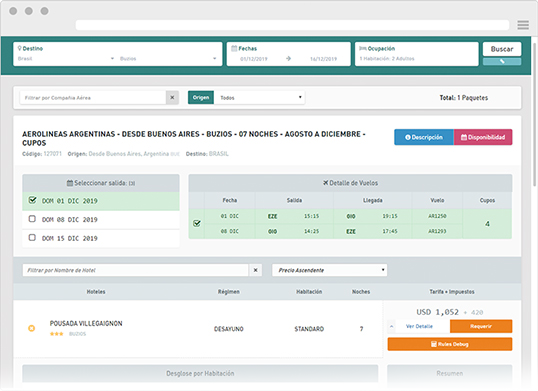This screenshot has width=538, height=391.
Task: Click the price USD 1,052
Action: (437, 312)
